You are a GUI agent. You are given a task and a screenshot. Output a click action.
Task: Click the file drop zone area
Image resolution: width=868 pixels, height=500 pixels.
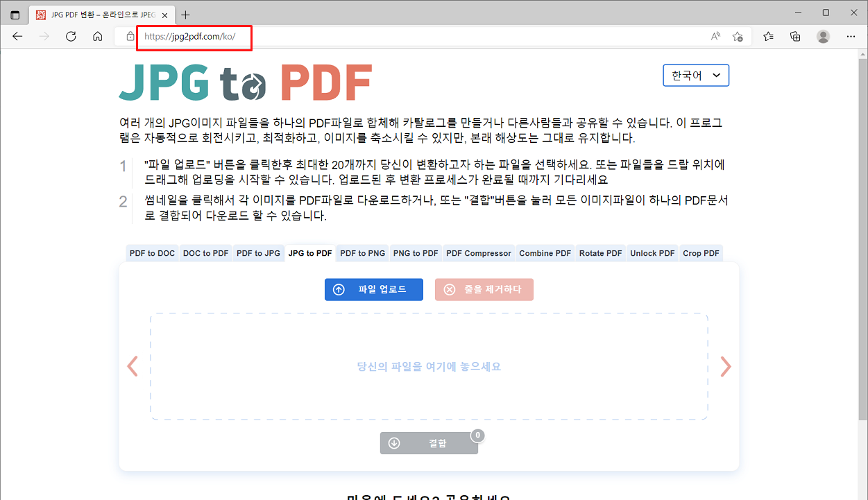[429, 366]
